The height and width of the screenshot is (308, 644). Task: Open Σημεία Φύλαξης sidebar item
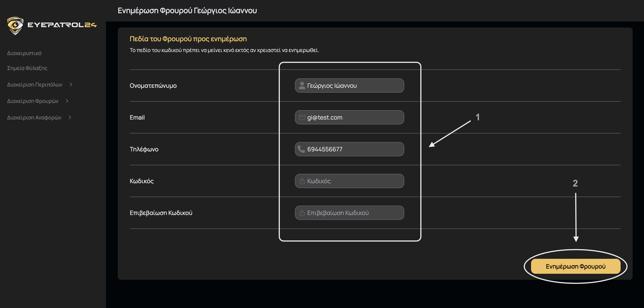(27, 68)
